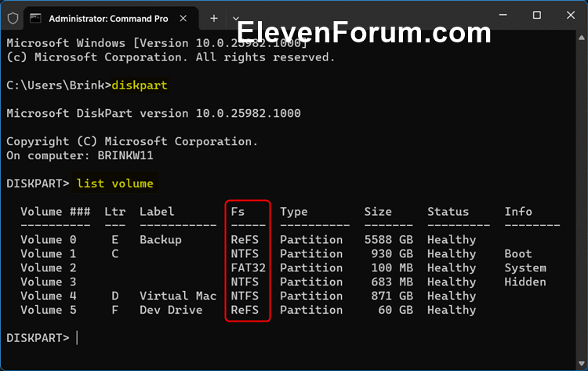
Task: Click the Dev Drive label text
Action: (x=171, y=310)
